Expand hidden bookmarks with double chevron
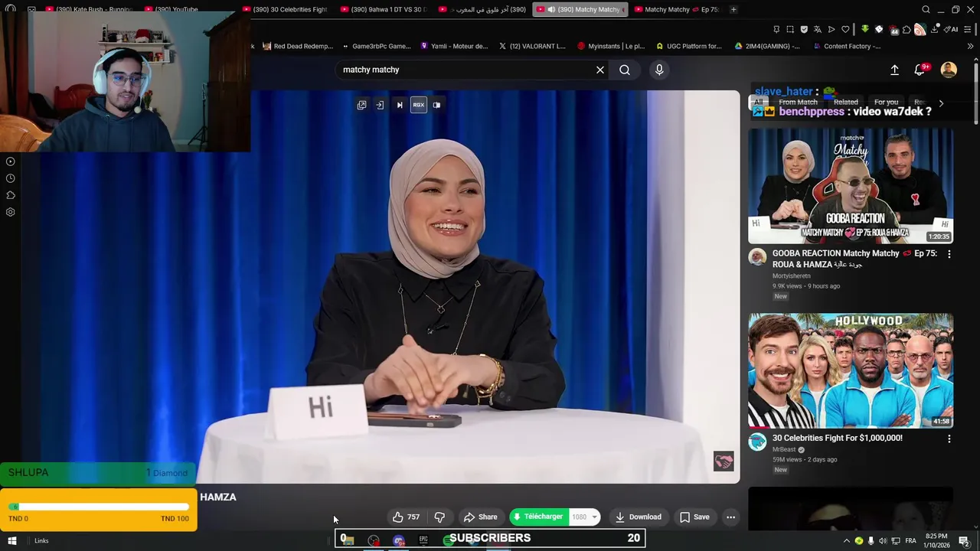This screenshot has height=551, width=980. tap(970, 46)
